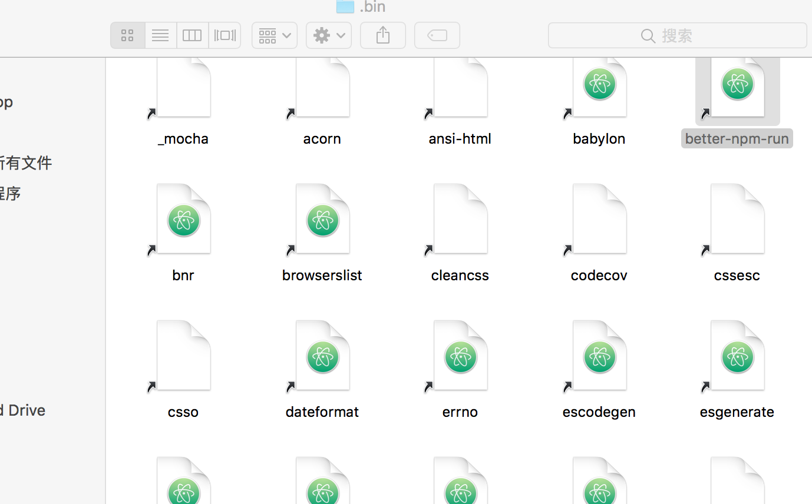Select the dateformat file icon
Image resolution: width=812 pixels, height=504 pixels.
[322, 357]
